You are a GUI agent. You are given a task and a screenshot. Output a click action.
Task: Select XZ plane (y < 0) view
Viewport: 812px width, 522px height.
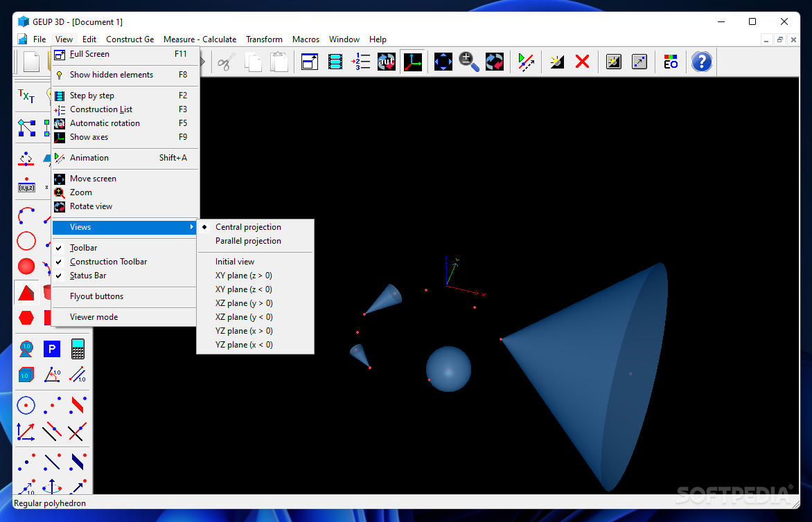pyautogui.click(x=255, y=317)
